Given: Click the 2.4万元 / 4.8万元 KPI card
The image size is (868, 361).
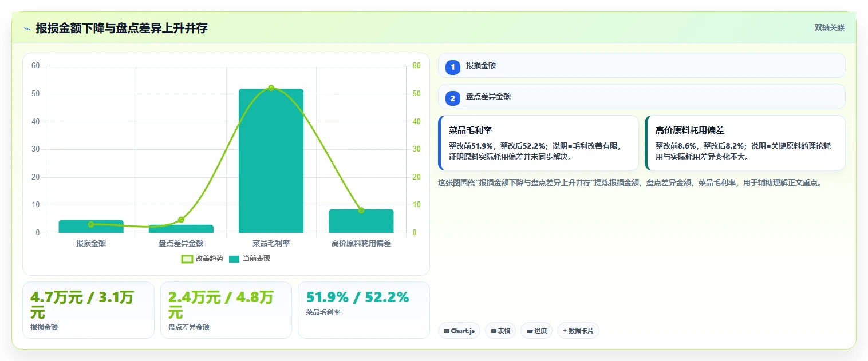Looking at the screenshot, I should pos(226,310).
